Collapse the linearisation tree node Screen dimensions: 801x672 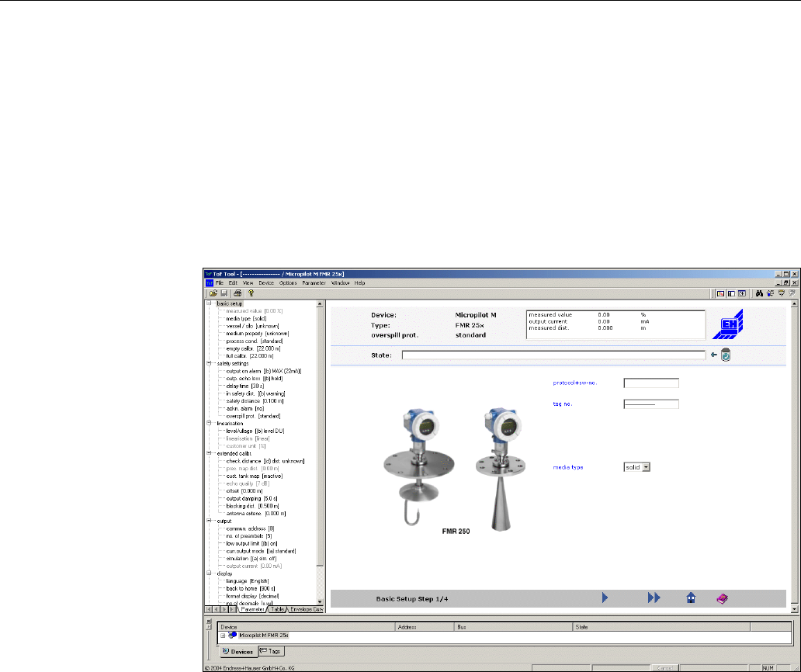click(x=209, y=424)
